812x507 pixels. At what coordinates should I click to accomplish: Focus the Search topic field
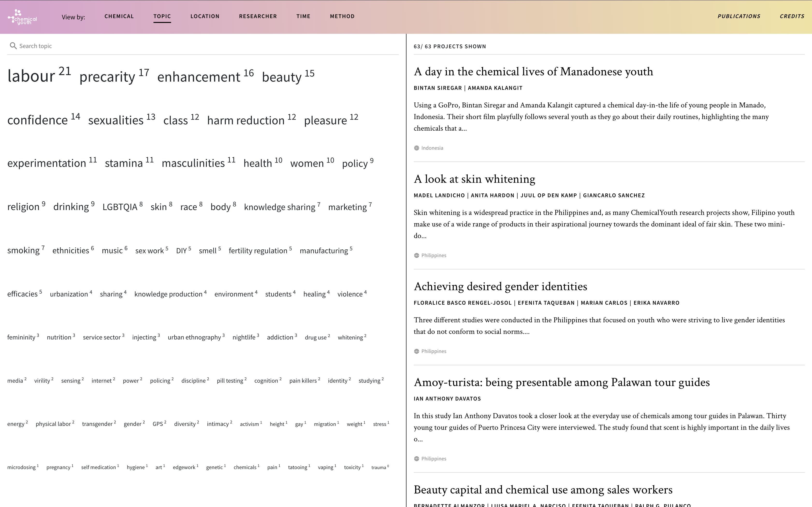pos(203,46)
